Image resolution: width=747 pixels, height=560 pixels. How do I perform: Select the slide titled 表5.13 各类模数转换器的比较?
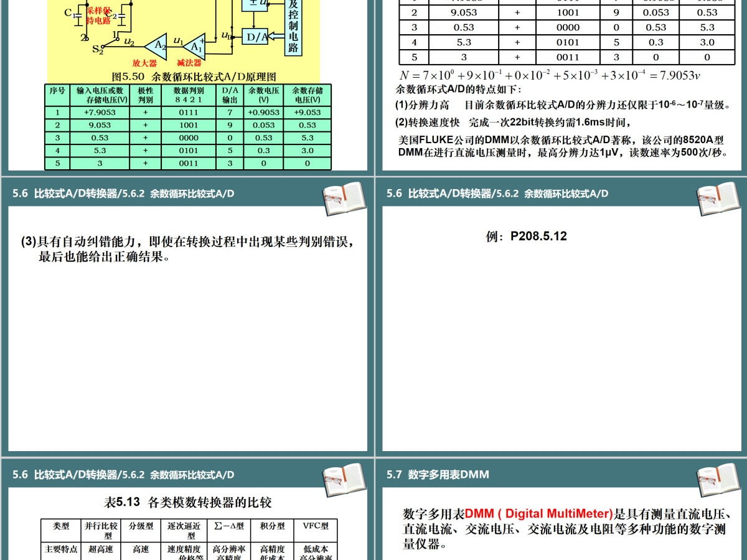pos(187,510)
